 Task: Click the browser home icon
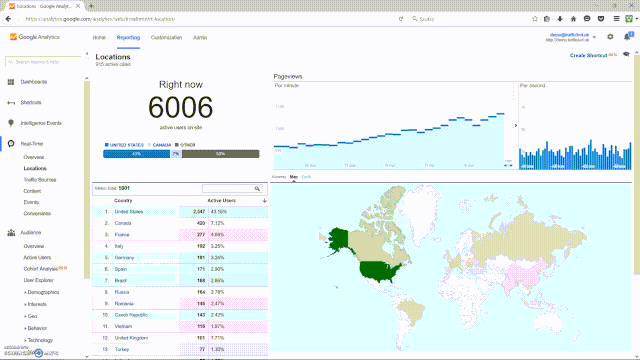click(x=573, y=19)
